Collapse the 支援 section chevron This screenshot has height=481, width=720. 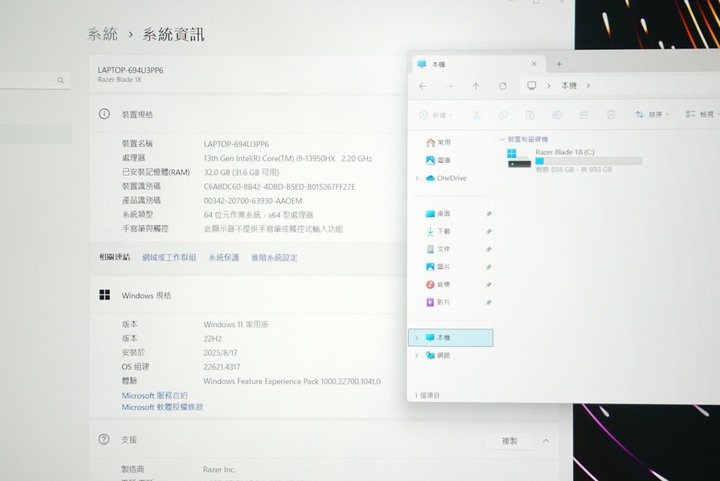[546, 441]
